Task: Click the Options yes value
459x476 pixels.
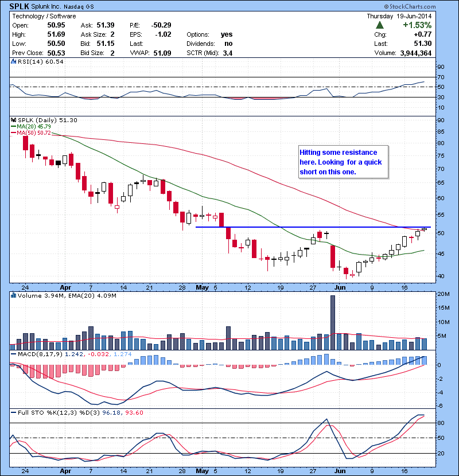Action: click(x=227, y=34)
